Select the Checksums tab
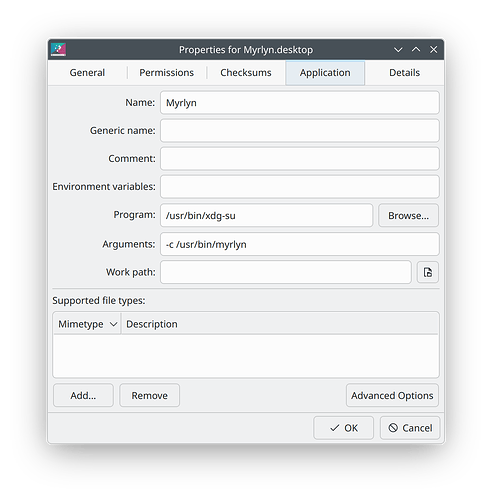This screenshot has width=491, height=500. point(246,73)
